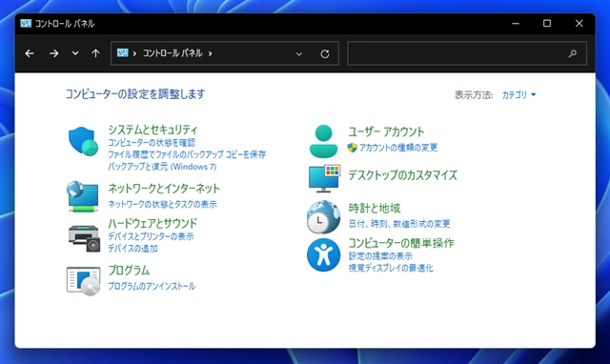Open 設定の提案の表示 link

[380, 256]
